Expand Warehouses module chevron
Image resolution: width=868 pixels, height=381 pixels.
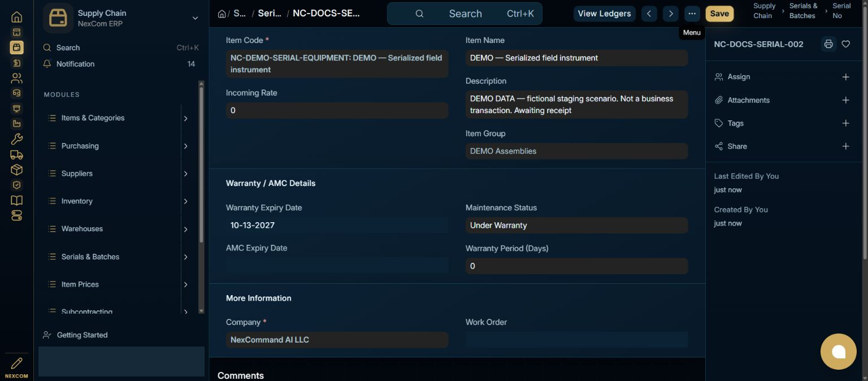tap(185, 229)
